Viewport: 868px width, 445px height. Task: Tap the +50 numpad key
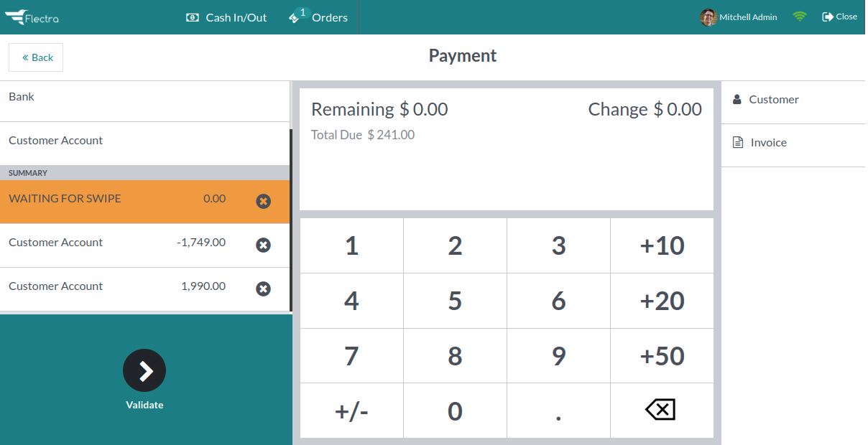[662, 356]
